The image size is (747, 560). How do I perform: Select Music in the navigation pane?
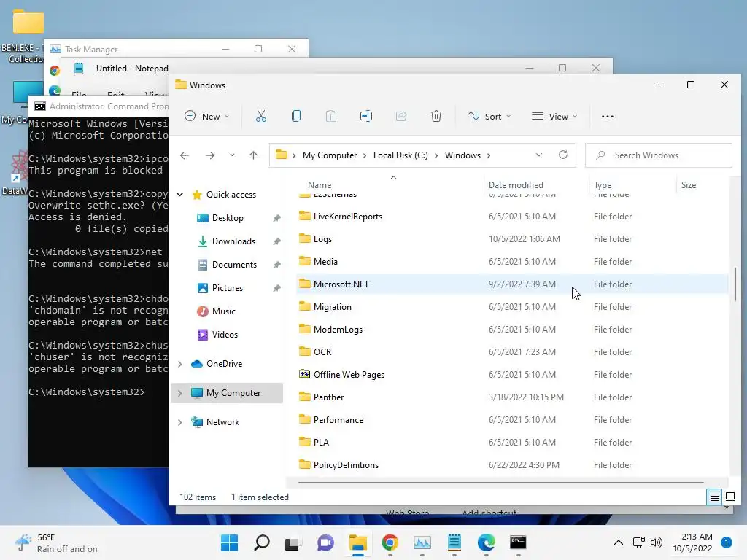point(223,311)
